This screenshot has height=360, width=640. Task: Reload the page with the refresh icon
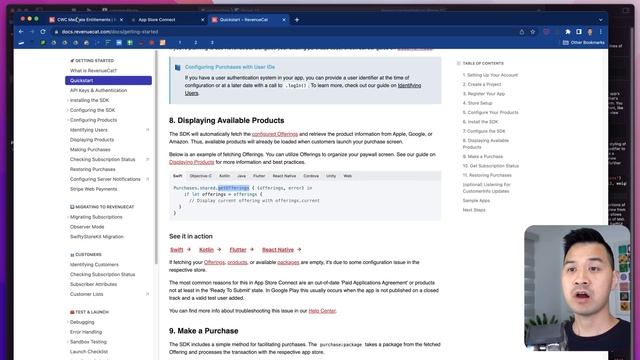point(43,31)
